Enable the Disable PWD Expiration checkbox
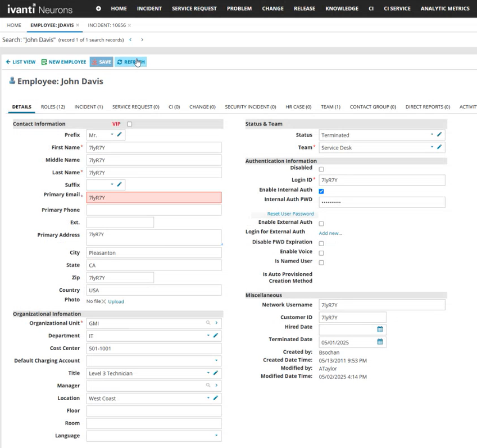 coord(321,243)
